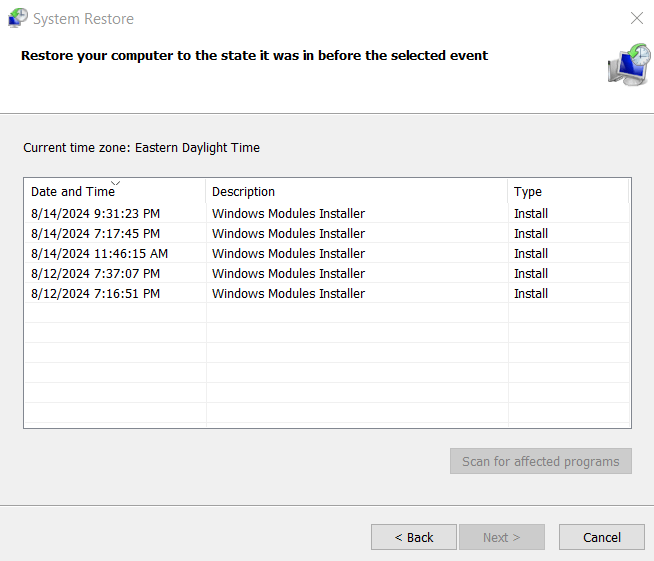Select restore point 8/14/2024 9:31:23 PM
654x561 pixels.
coord(327,214)
